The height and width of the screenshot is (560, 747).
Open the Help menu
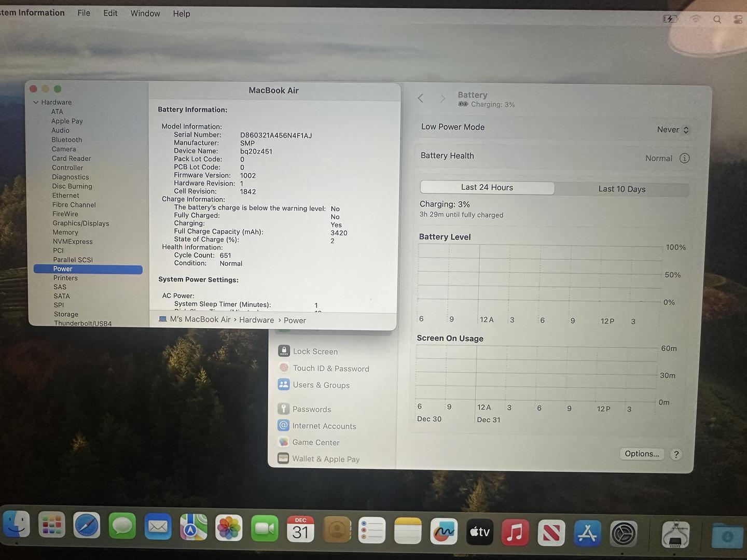[181, 13]
